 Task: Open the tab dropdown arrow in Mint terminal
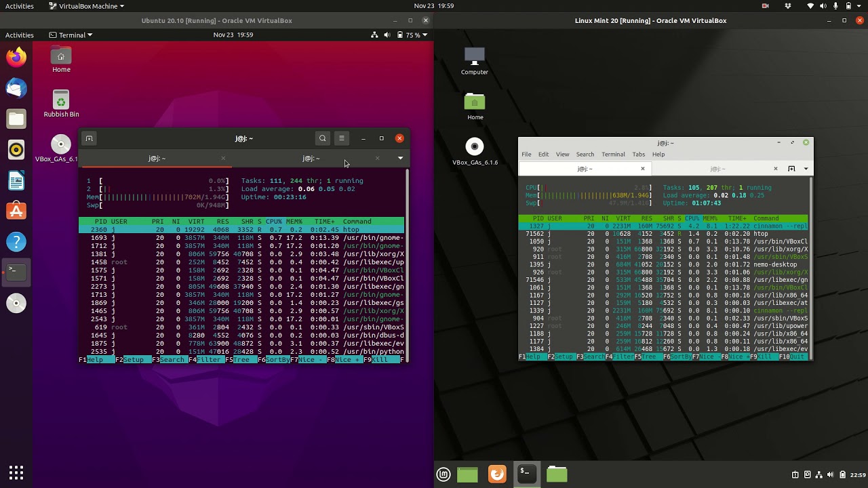click(x=806, y=169)
